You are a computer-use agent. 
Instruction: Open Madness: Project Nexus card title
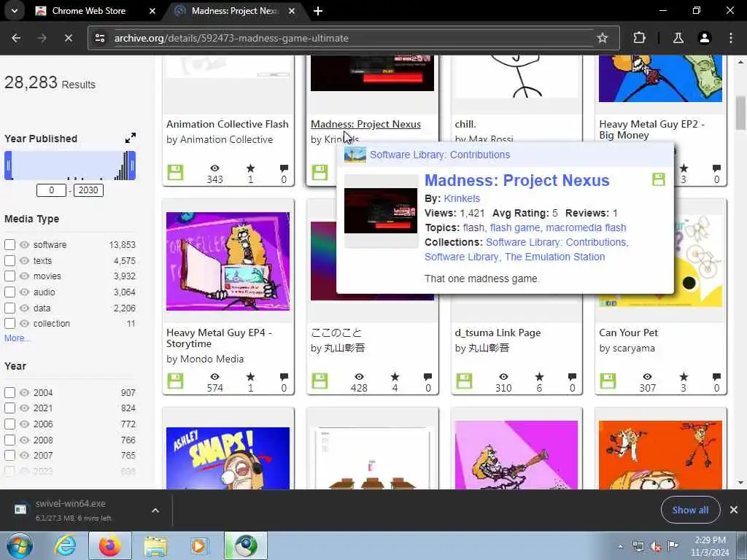366,124
